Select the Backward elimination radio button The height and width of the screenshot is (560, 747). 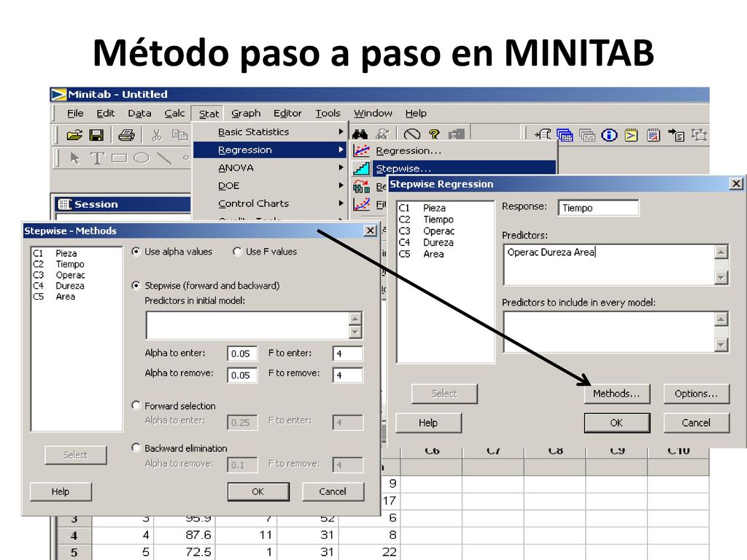[x=136, y=448]
